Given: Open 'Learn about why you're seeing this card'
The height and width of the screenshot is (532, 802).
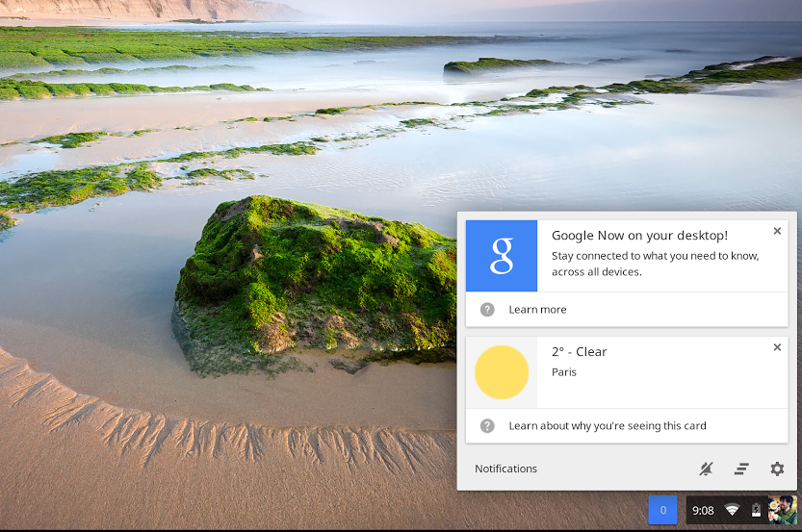Looking at the screenshot, I should pos(608,426).
